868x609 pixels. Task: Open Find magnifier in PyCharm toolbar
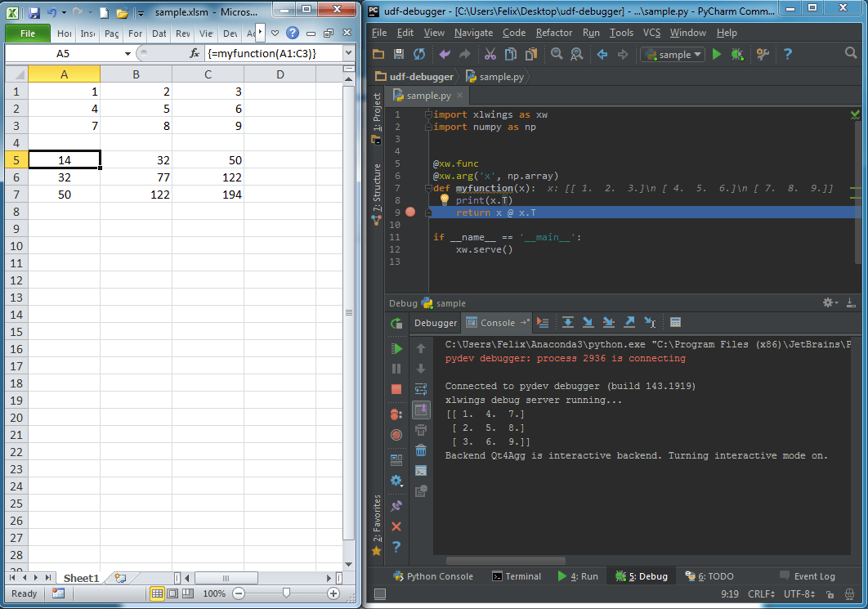pos(557,54)
